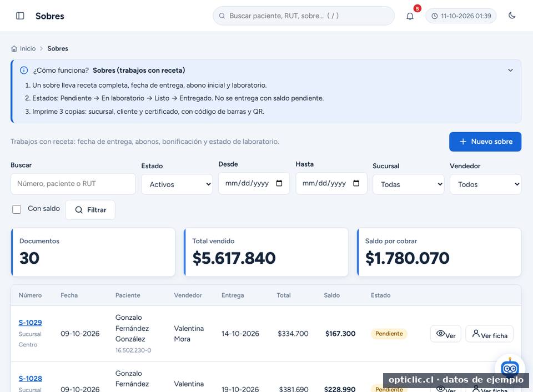Click the home icon in breadcrumb

pos(14,49)
